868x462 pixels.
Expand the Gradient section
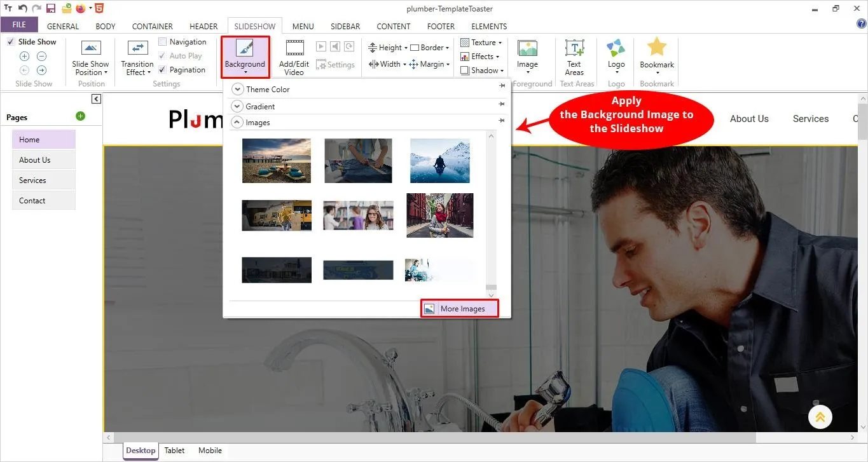tap(237, 106)
